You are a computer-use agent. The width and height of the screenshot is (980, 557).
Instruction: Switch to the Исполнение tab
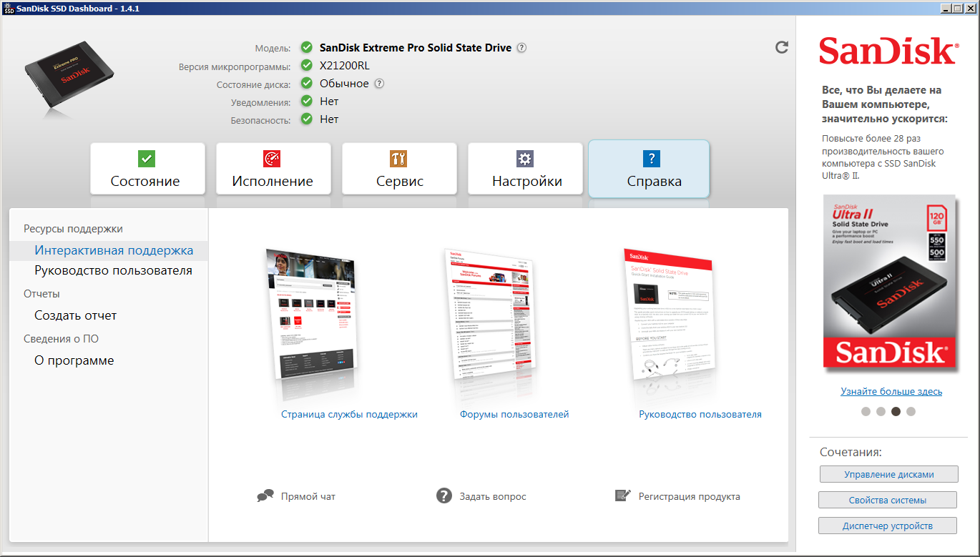pyautogui.click(x=273, y=169)
